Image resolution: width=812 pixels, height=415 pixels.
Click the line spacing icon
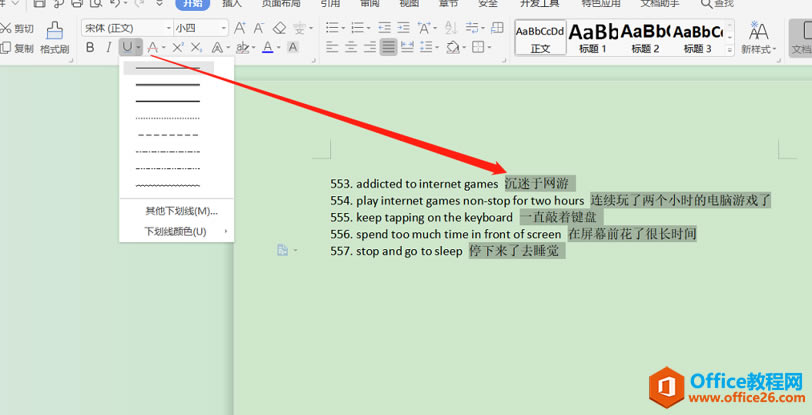coord(427,48)
